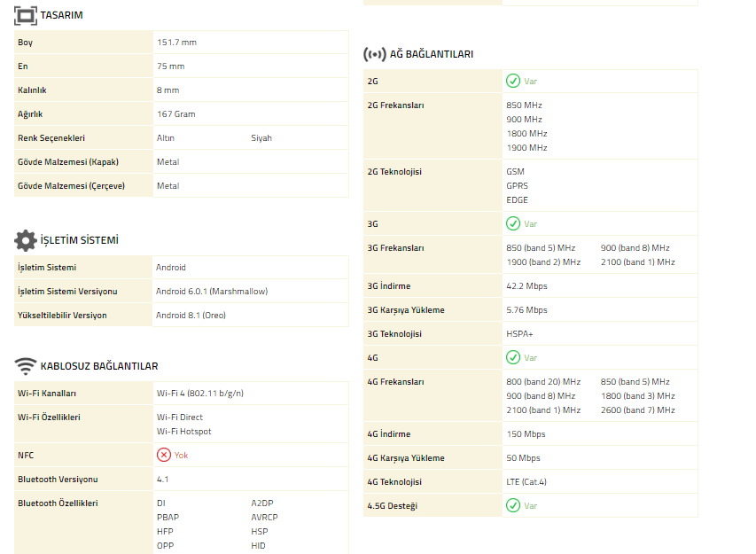
Task: Click the EDGE technology entry
Action: coord(518,200)
